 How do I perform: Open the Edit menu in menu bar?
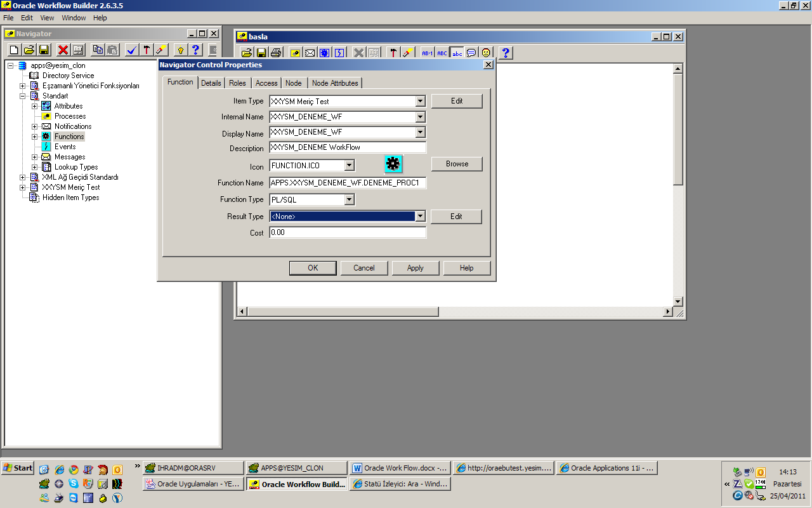point(27,18)
